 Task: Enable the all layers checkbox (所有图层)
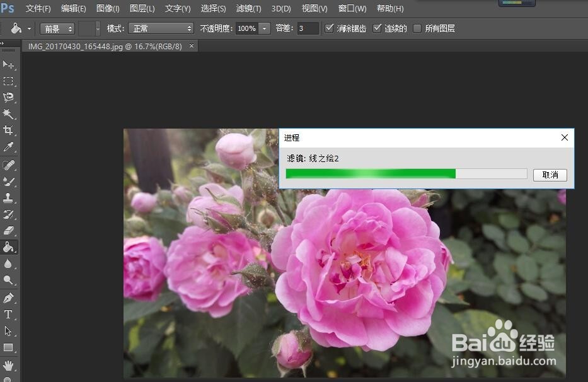point(417,28)
